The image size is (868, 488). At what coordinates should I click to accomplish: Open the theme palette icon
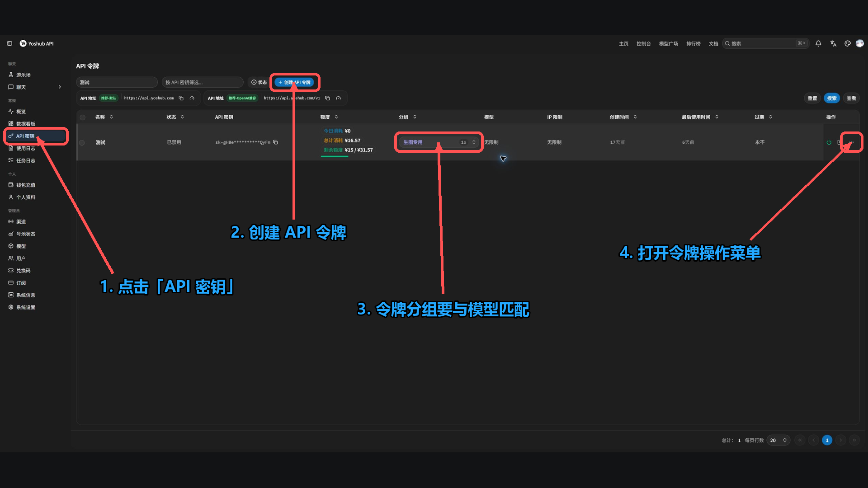pos(848,43)
